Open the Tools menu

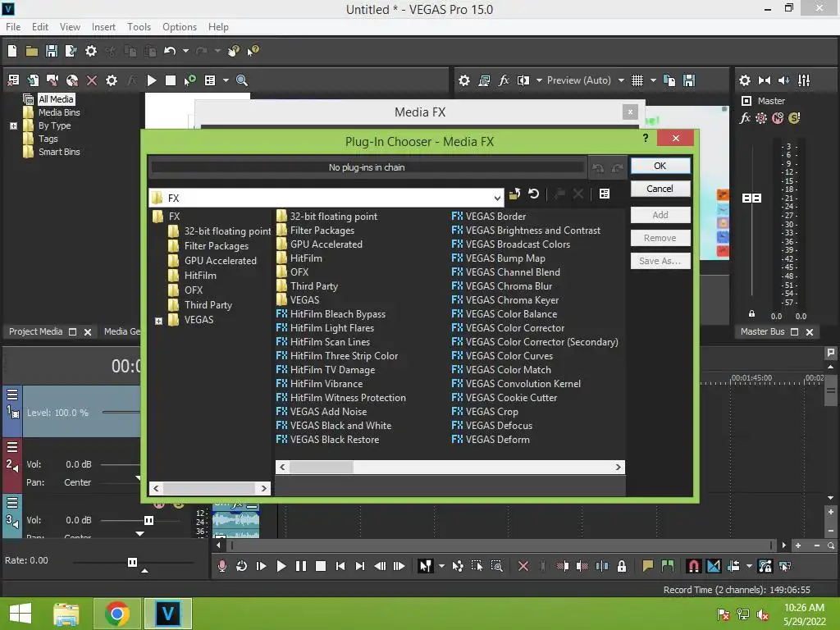(x=139, y=27)
